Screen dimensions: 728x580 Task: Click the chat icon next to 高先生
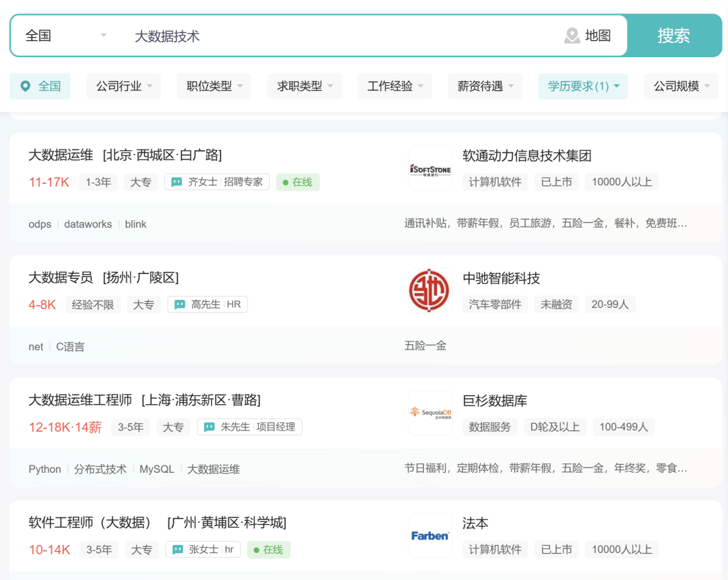[x=180, y=304]
